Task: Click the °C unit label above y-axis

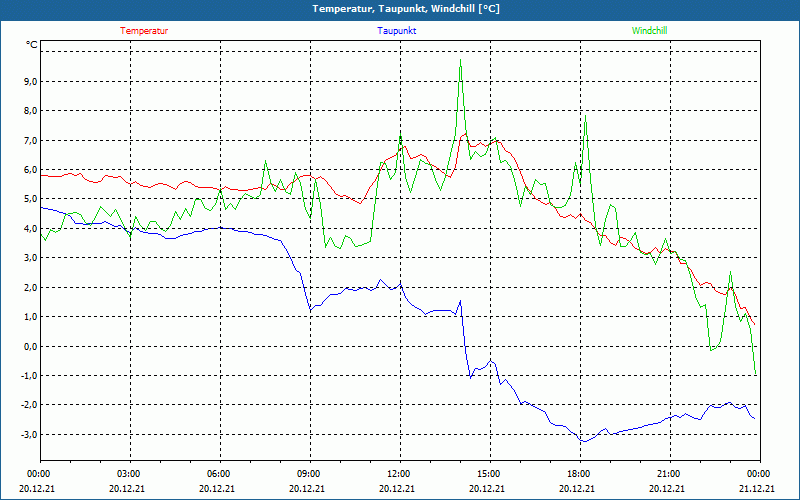Action: 32,45
